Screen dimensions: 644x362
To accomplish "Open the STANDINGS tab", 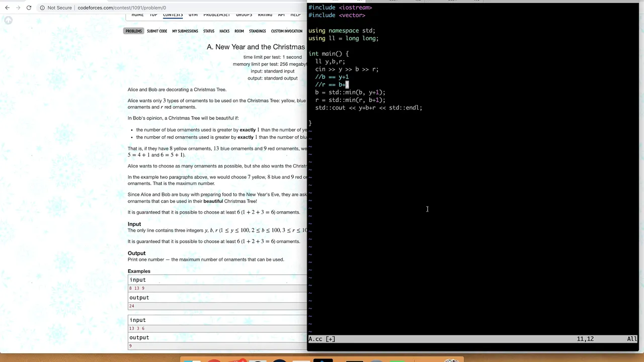I will click(257, 31).
